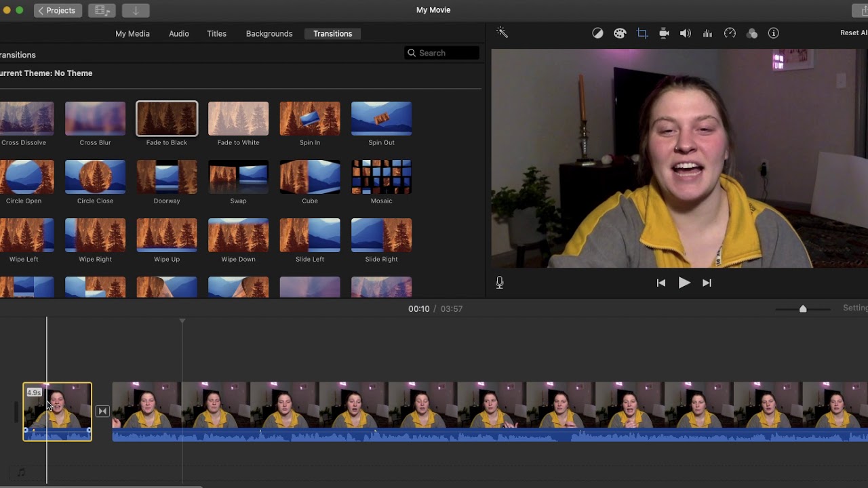Screen dimensions: 868x488
Task: Open the speed adjustment tool
Action: (730, 33)
